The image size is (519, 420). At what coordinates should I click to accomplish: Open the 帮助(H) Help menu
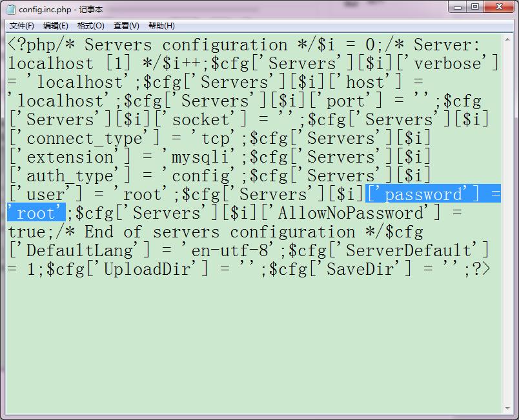click(x=161, y=26)
